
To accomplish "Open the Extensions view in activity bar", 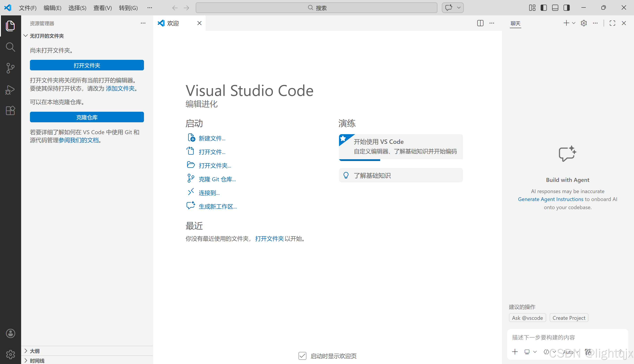I will (x=10, y=110).
